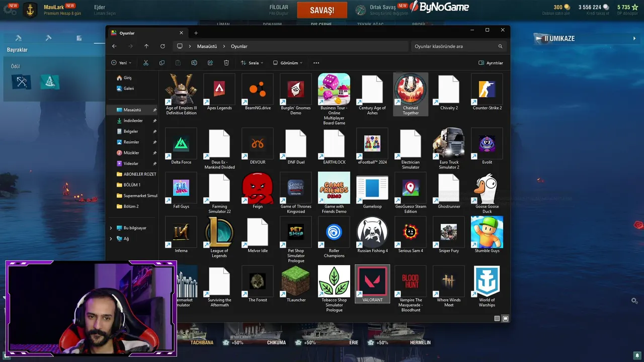This screenshot has width=644, height=362.
Task: Expand the Ağ network tree node
Action: [x=111, y=238]
